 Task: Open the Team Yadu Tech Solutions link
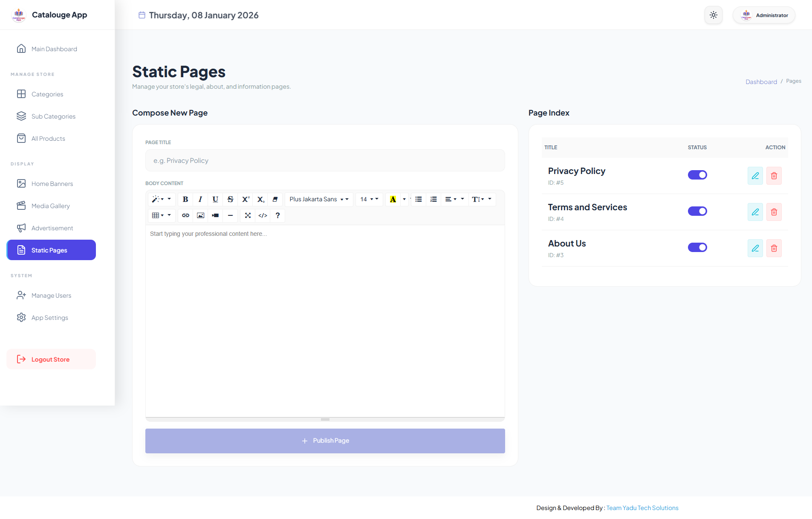tap(642, 508)
